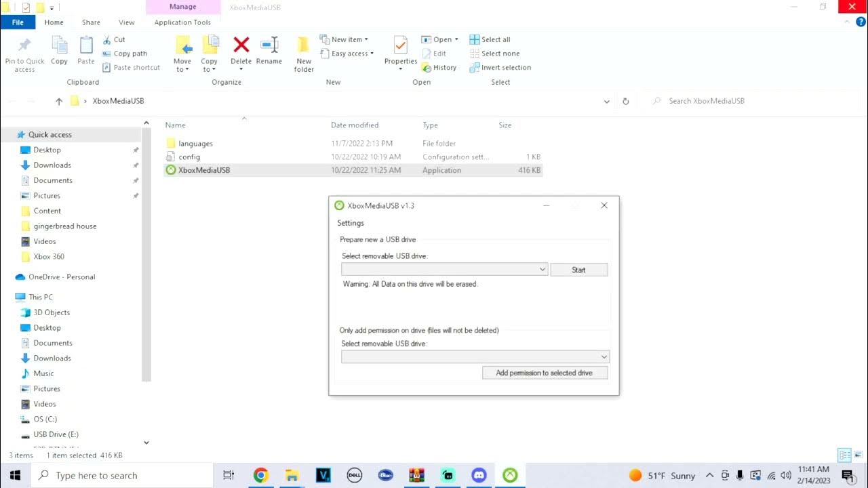Open Music in the navigation pane
The height and width of the screenshot is (488, 868).
point(43,373)
